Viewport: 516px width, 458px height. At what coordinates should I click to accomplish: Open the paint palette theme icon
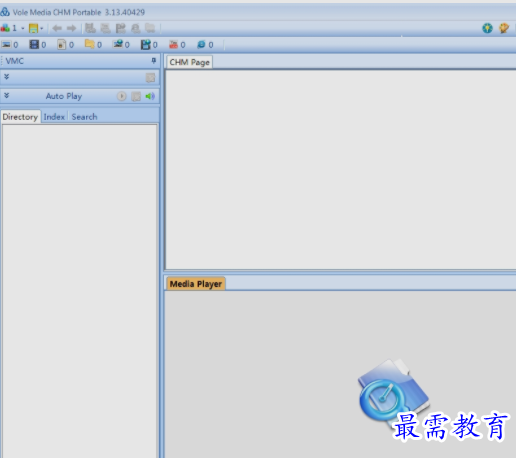(x=504, y=28)
